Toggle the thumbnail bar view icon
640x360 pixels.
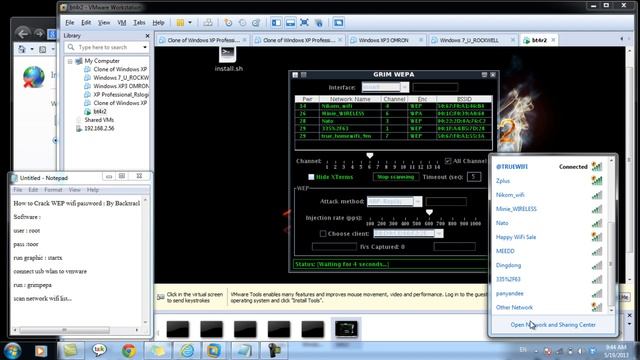290,23
